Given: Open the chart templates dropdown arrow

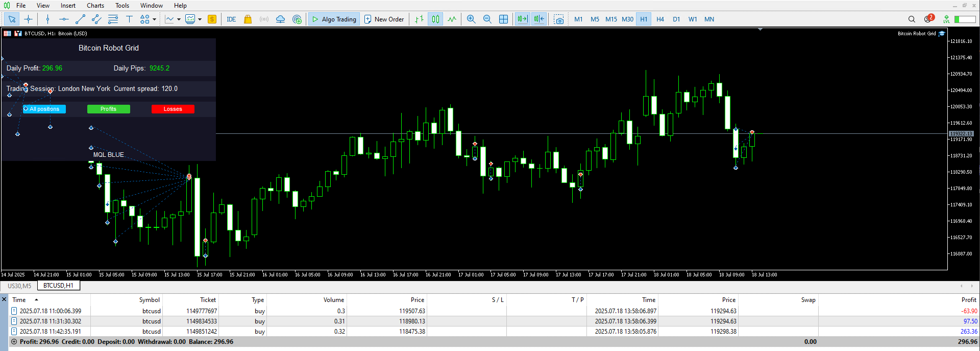Looking at the screenshot, I should click(x=200, y=19).
